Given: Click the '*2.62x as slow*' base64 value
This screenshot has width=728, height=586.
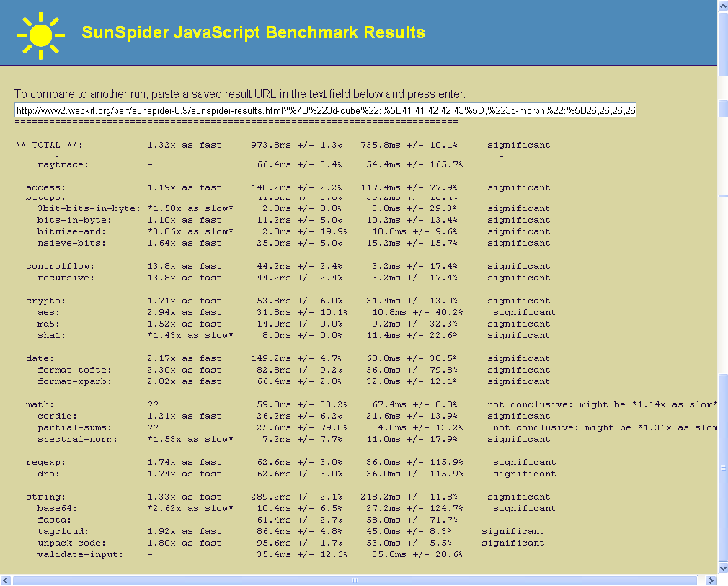Looking at the screenshot, I should click(190, 509).
